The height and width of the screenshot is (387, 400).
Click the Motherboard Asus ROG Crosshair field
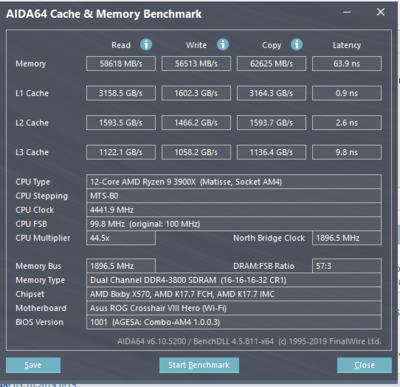(x=234, y=308)
